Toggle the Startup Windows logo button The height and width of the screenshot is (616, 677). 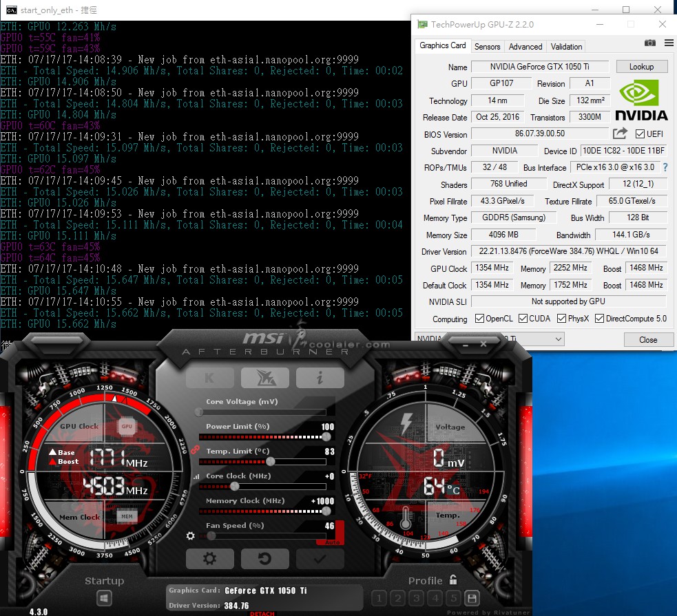click(x=103, y=598)
